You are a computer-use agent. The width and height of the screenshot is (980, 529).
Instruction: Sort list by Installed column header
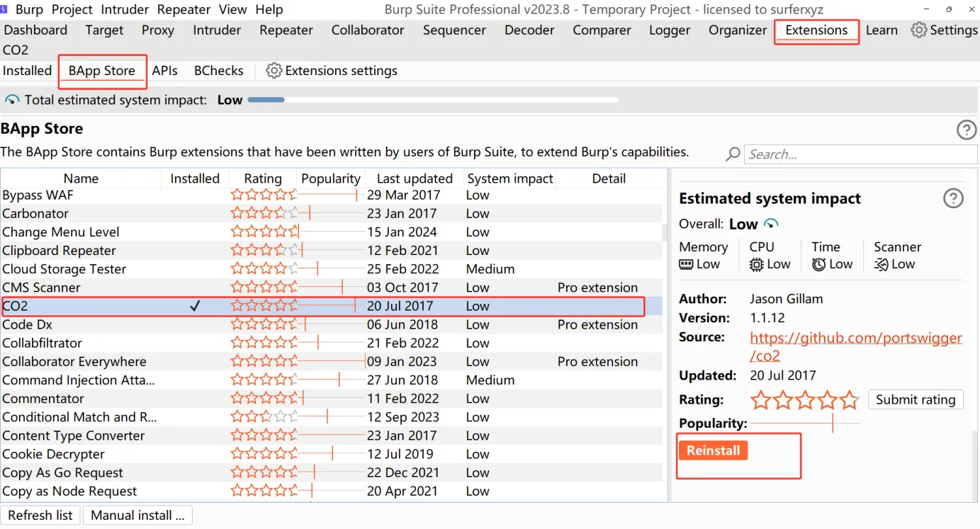[195, 178]
